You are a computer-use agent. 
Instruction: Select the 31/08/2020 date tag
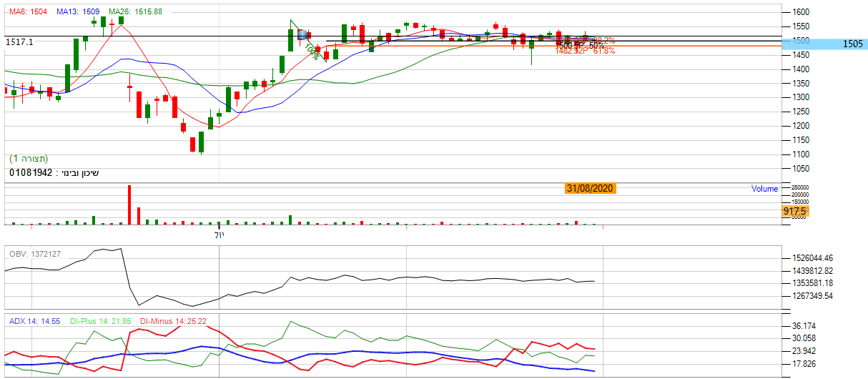click(588, 189)
